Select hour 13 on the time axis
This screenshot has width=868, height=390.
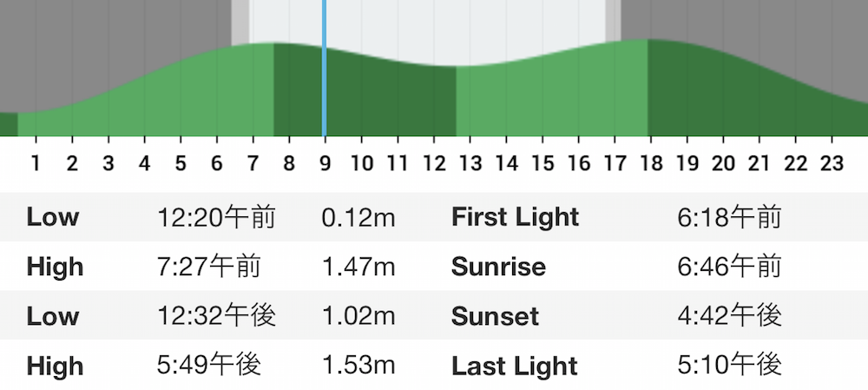coord(470,163)
